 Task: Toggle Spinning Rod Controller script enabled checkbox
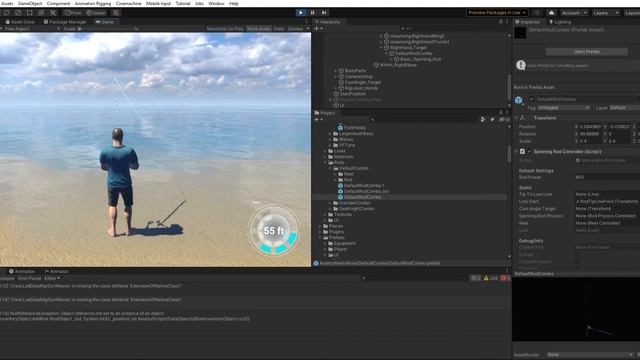pos(529,151)
